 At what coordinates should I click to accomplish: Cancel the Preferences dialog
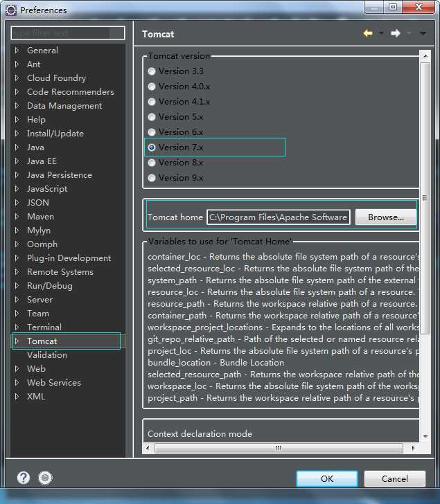point(395,479)
